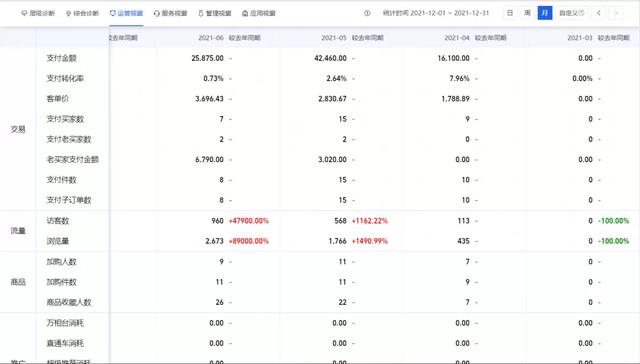Click the 浏览量 row label
Image resolution: width=640 pixels, height=364 pixels.
click(x=58, y=241)
